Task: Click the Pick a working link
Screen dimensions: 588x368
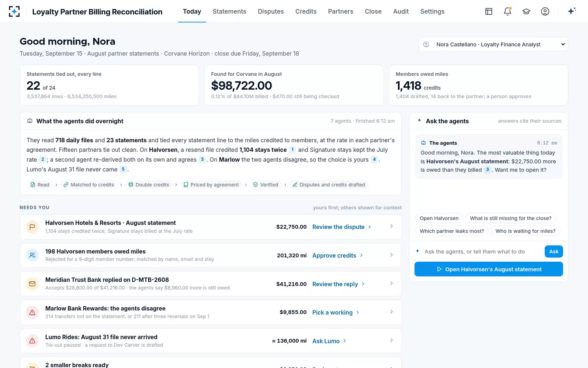Action: [x=336, y=312]
